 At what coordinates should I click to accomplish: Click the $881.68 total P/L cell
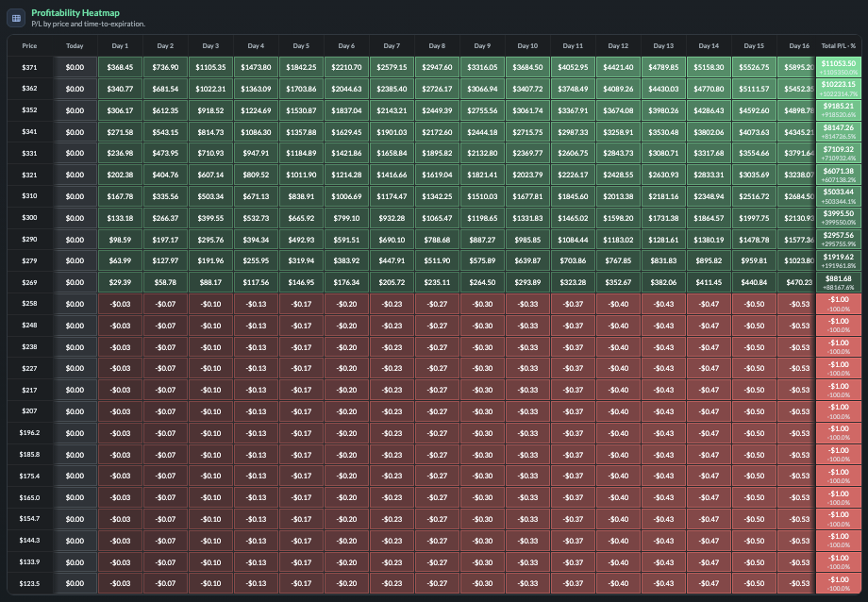839,282
